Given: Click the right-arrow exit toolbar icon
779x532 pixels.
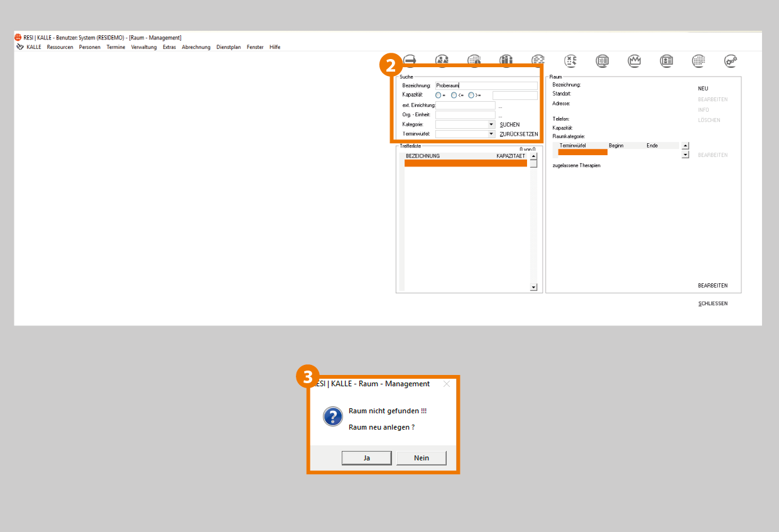Looking at the screenshot, I should (x=410, y=60).
